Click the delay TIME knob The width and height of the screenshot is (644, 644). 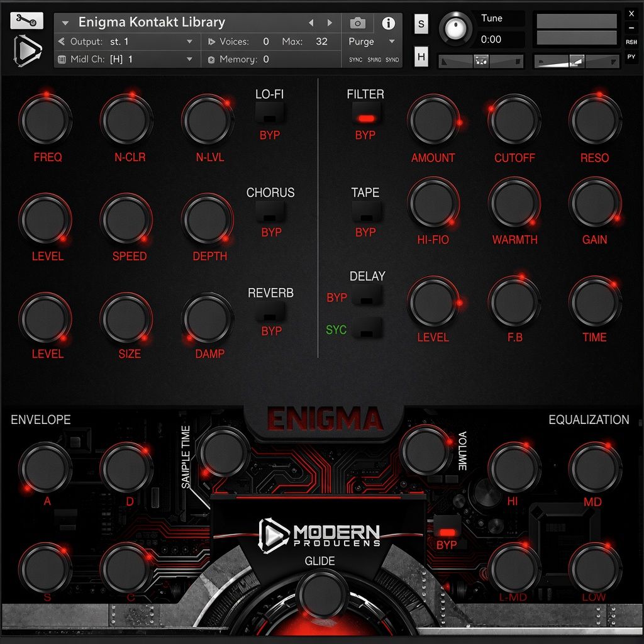click(595, 302)
